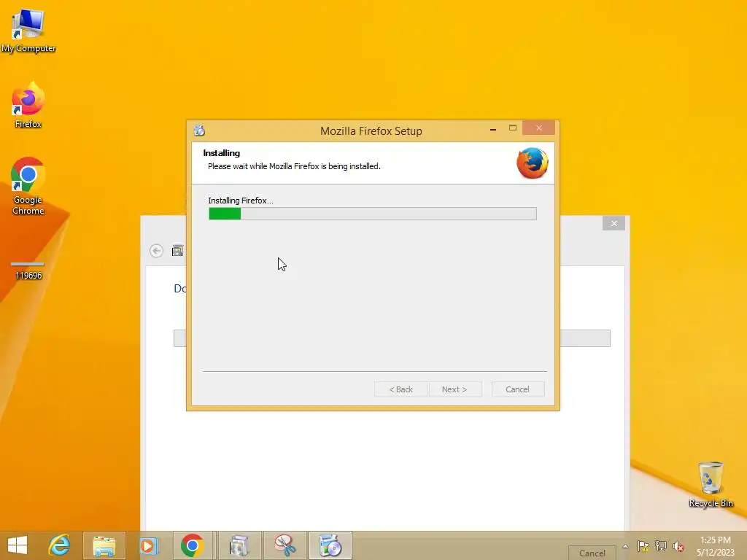Maximize the Mozilla Firefox Setup window
The height and width of the screenshot is (560, 747).
click(513, 128)
